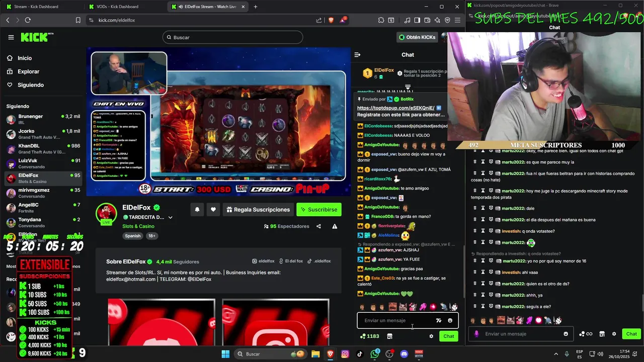The image size is (644, 362).
Task: Click the Spanish language tag
Action: (133, 236)
